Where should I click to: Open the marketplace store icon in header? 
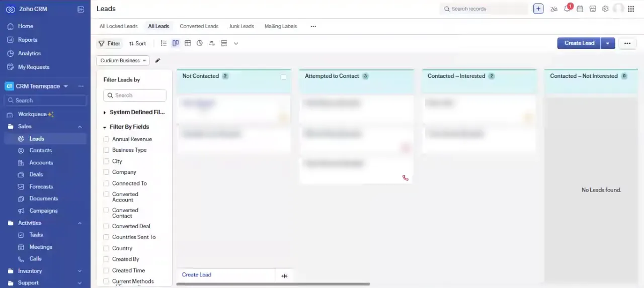593,9
